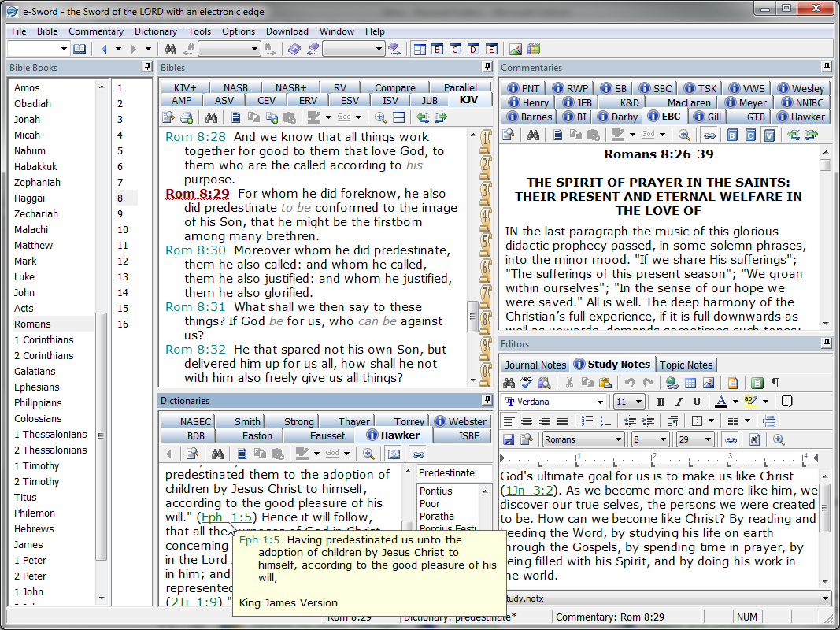Click the binoculars search icon in Dictionaries toolbar
The width and height of the screenshot is (840, 630).
point(218,454)
